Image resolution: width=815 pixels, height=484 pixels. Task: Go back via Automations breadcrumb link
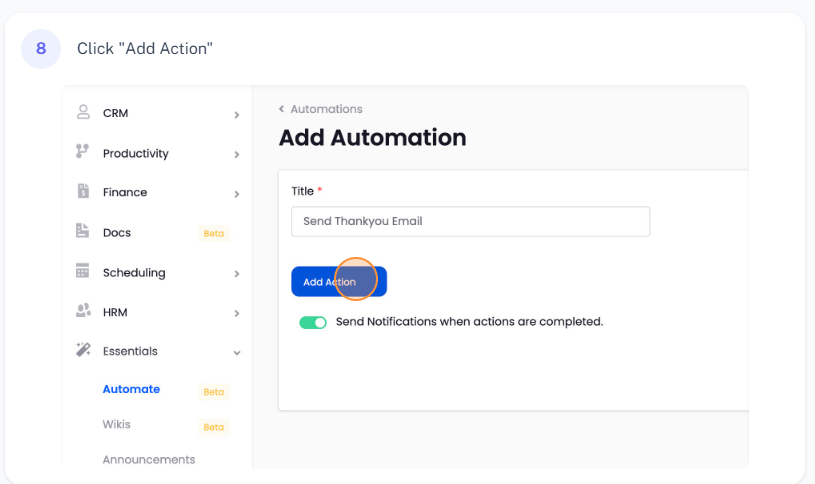coord(325,109)
